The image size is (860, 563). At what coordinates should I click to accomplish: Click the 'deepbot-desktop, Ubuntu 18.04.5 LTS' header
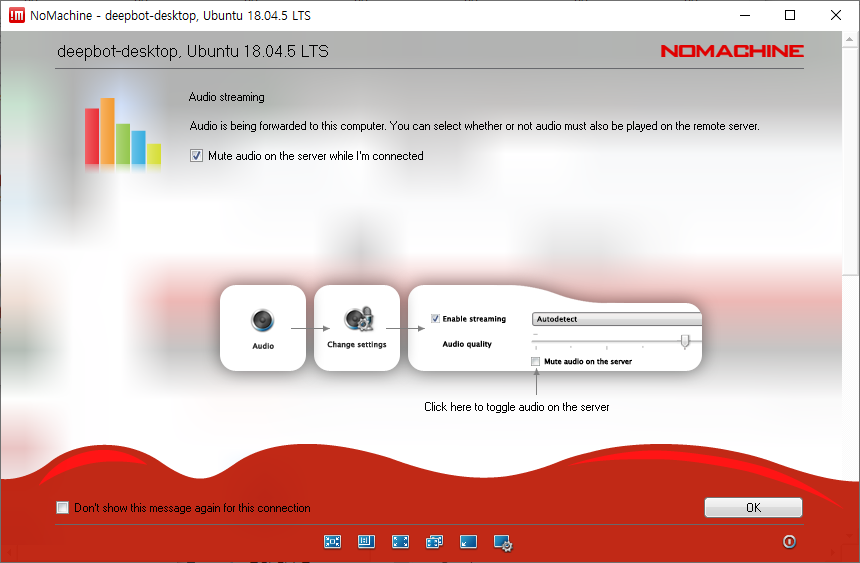tap(193, 52)
